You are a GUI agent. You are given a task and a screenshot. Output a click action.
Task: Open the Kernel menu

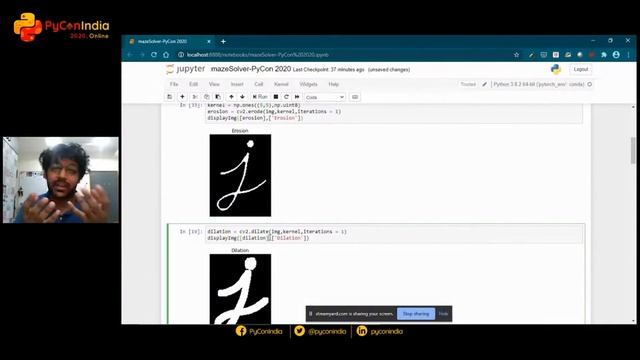coord(281,84)
